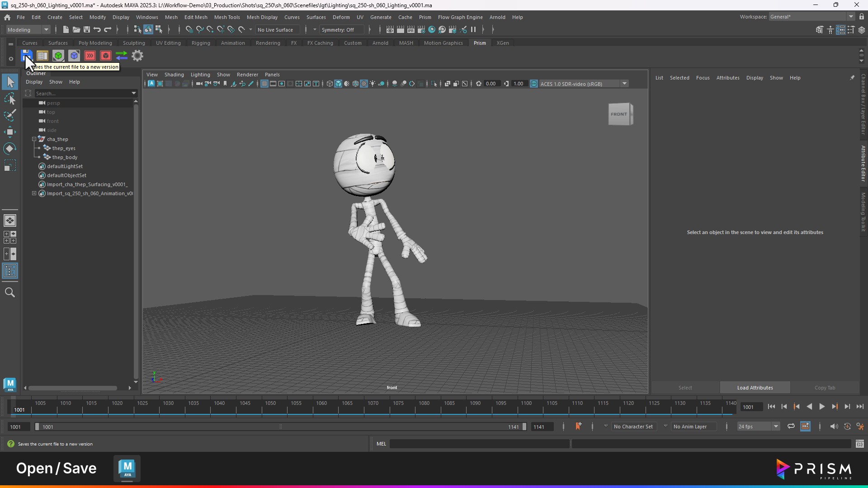
Task: Create a new scene from the status line
Action: click(66, 29)
